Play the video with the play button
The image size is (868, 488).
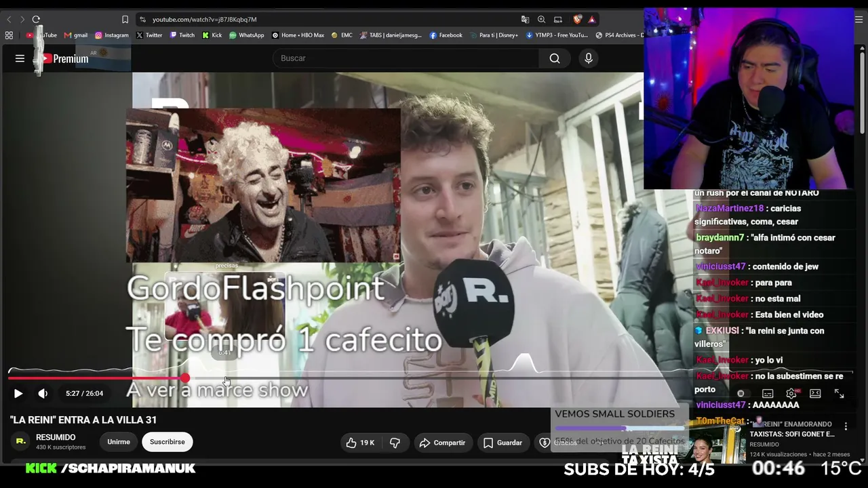18,393
